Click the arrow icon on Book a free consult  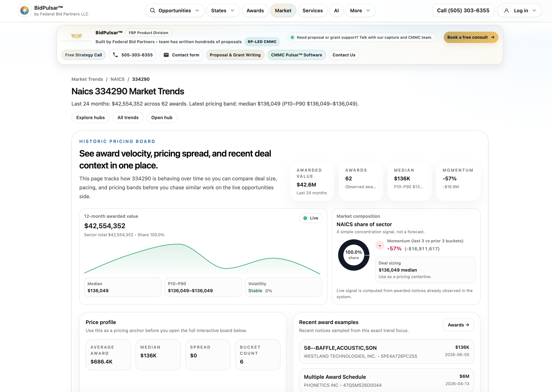[x=493, y=37]
